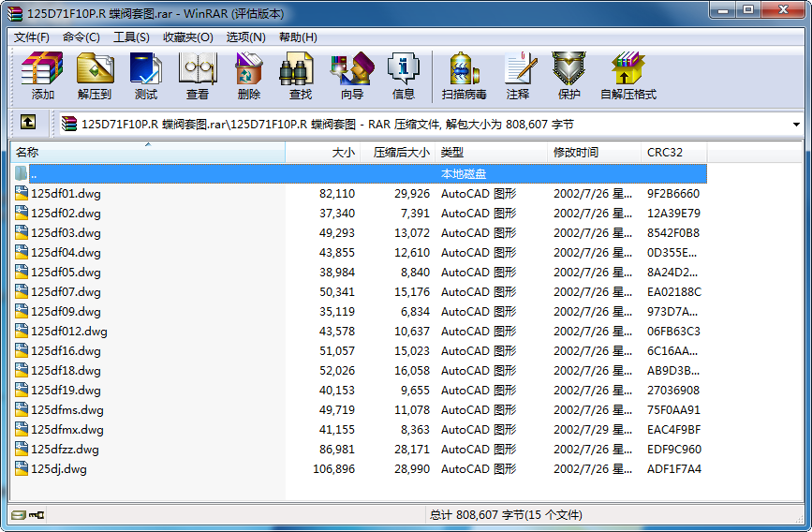Screen dimensions: 812x532
Task: Open the 帮助(H) menu
Action: tap(298, 37)
